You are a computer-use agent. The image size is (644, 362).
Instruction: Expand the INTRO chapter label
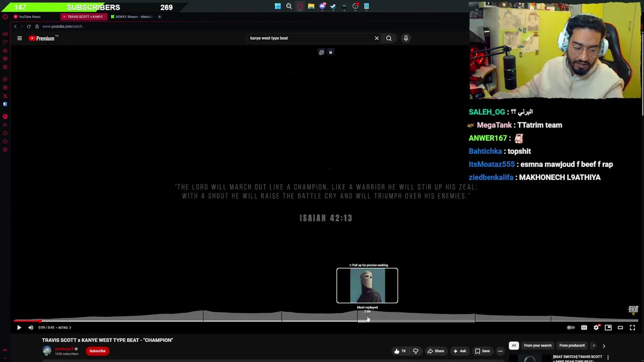point(64,327)
